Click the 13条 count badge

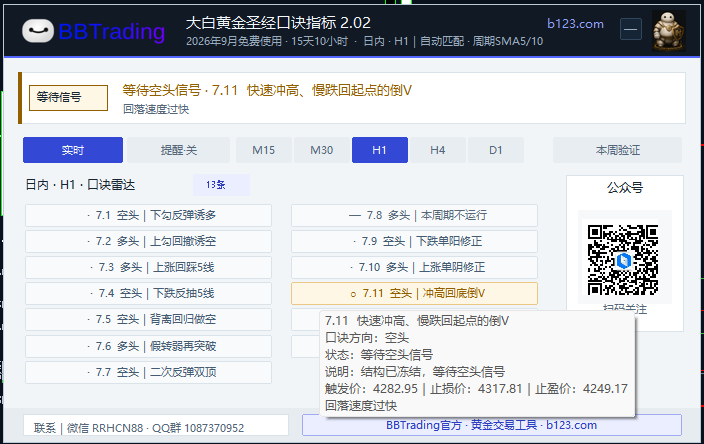tap(221, 185)
